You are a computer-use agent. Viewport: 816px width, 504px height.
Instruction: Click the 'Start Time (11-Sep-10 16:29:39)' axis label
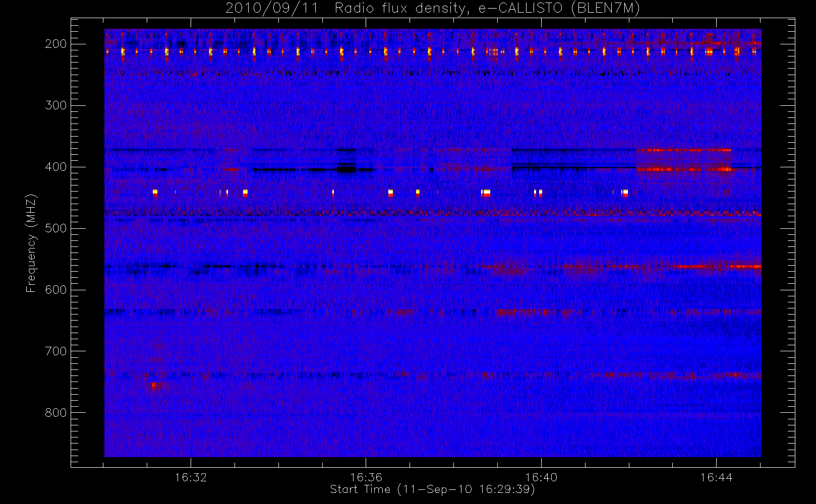point(432,489)
